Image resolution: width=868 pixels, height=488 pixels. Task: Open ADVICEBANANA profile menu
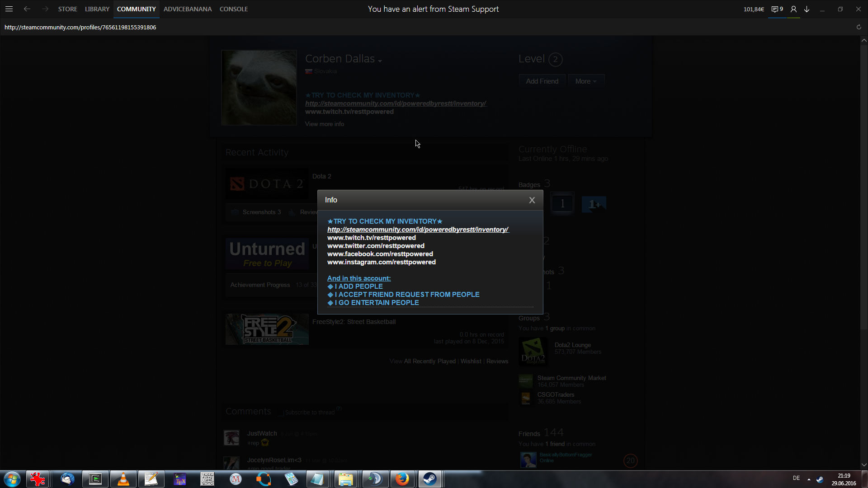pos(187,9)
